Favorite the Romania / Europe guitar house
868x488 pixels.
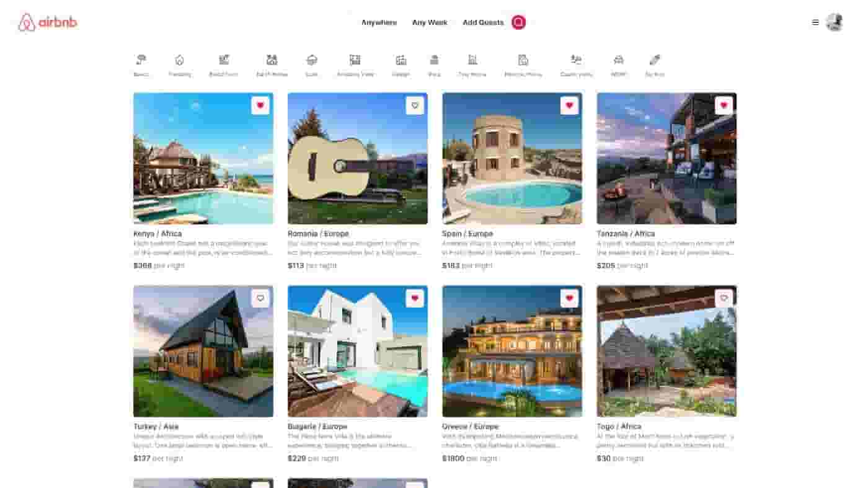[415, 105]
